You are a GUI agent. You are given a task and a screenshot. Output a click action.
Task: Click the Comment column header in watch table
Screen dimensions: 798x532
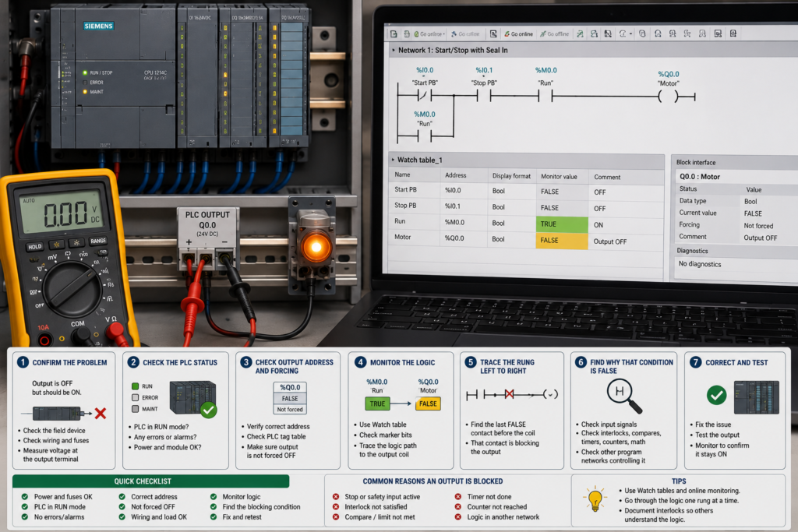(607, 177)
